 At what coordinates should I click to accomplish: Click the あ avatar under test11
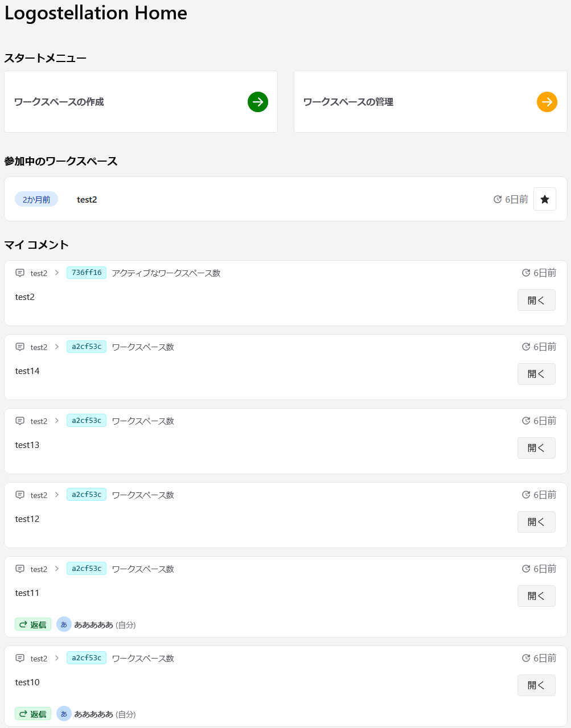point(64,624)
